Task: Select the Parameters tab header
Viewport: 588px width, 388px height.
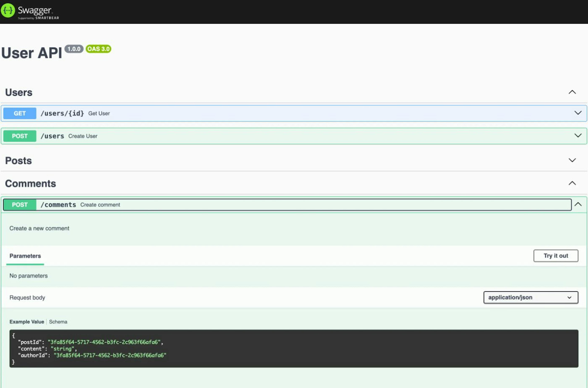Action: [25, 256]
